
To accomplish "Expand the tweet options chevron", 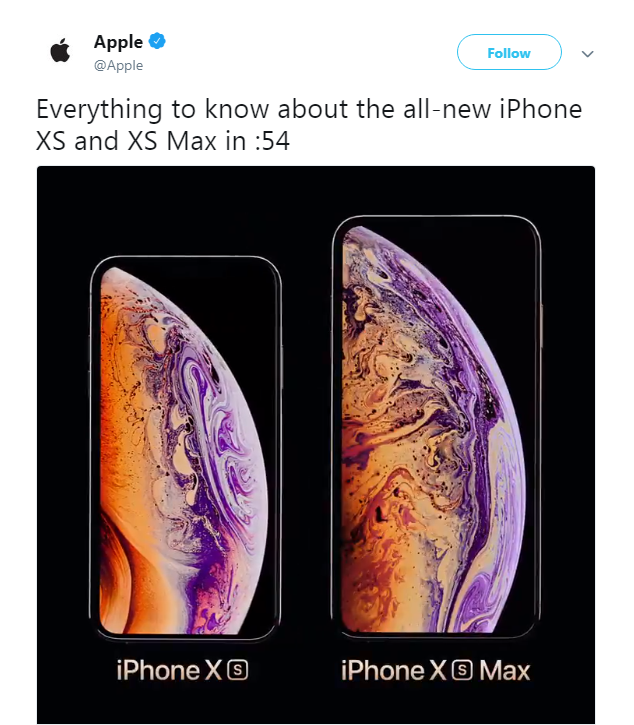I will [x=587, y=54].
